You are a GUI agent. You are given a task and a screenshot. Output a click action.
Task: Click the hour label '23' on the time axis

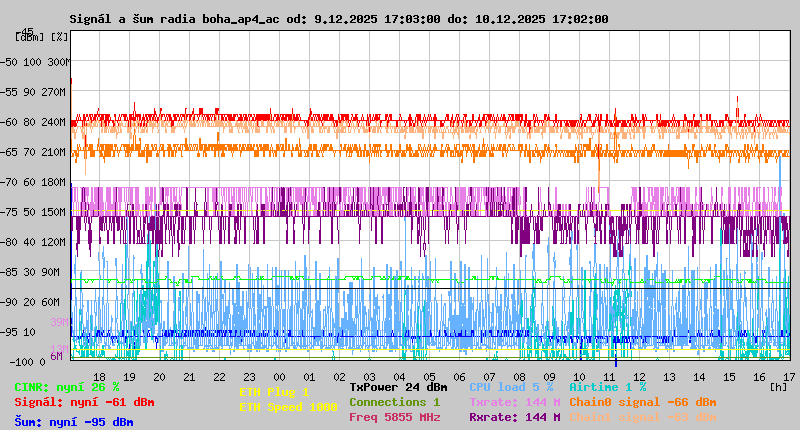(249, 377)
